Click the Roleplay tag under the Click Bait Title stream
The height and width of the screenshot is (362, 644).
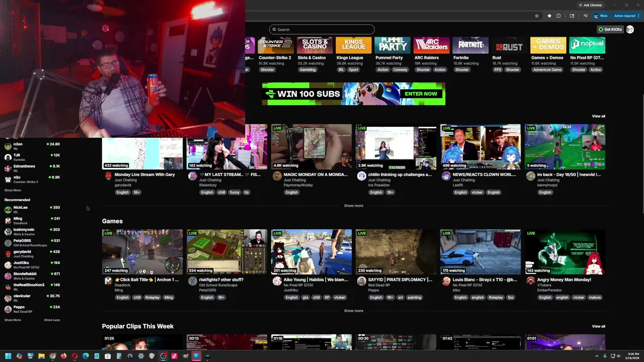(x=152, y=297)
